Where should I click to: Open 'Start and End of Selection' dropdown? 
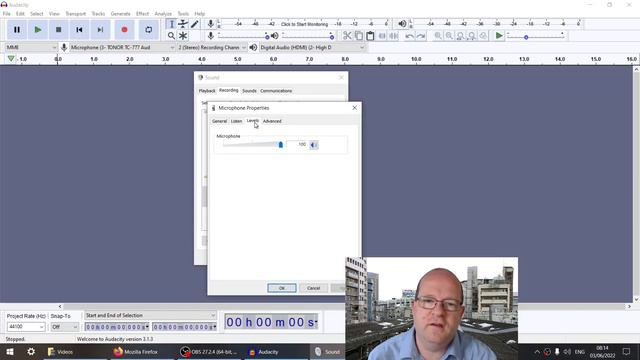150,316
